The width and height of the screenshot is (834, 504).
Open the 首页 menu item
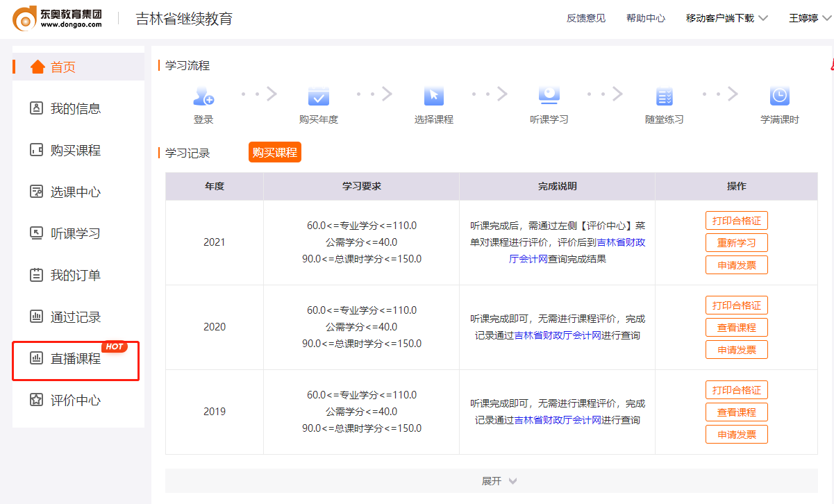pyautogui.click(x=78, y=67)
